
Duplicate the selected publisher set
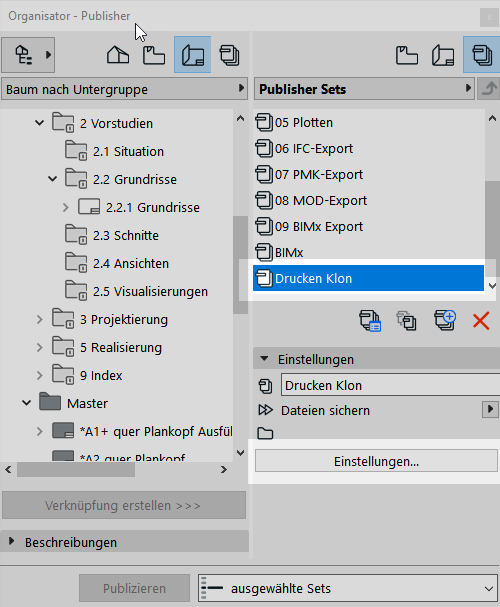click(x=407, y=321)
